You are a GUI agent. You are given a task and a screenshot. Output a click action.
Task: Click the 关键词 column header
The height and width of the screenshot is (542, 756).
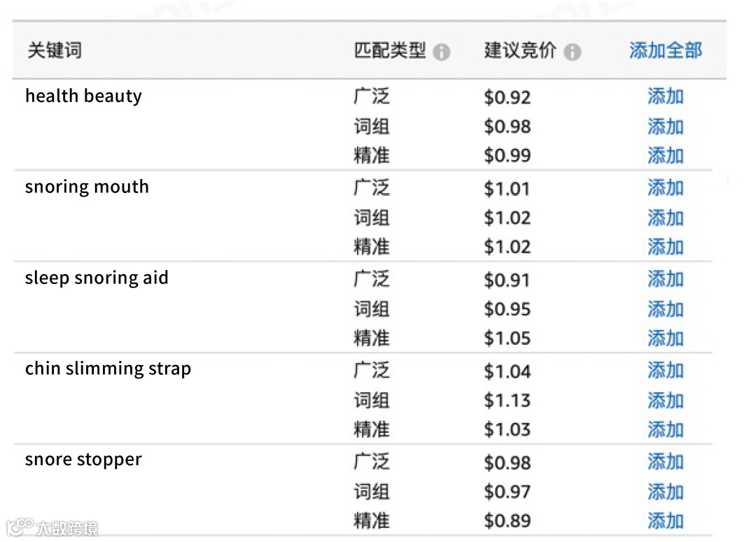55,50
